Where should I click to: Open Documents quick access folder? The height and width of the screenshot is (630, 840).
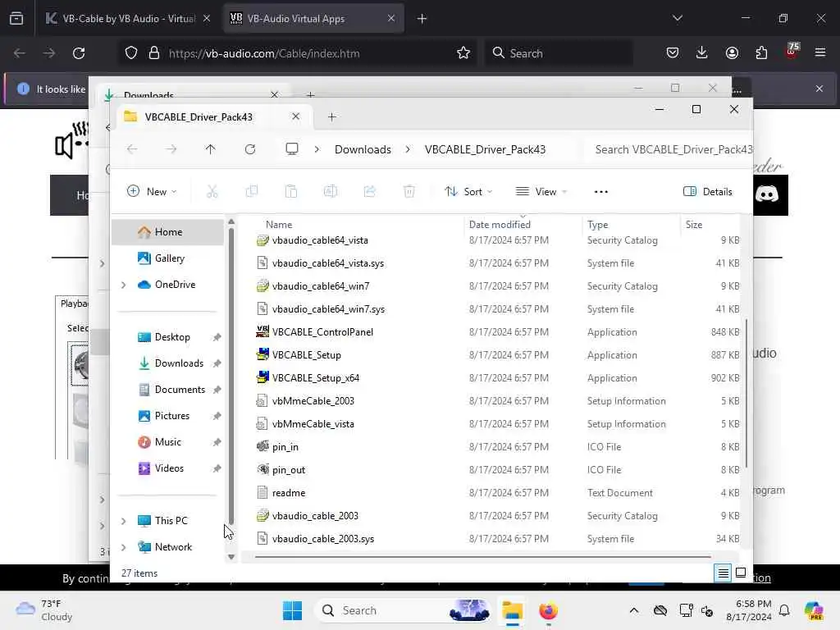[x=167, y=390]
